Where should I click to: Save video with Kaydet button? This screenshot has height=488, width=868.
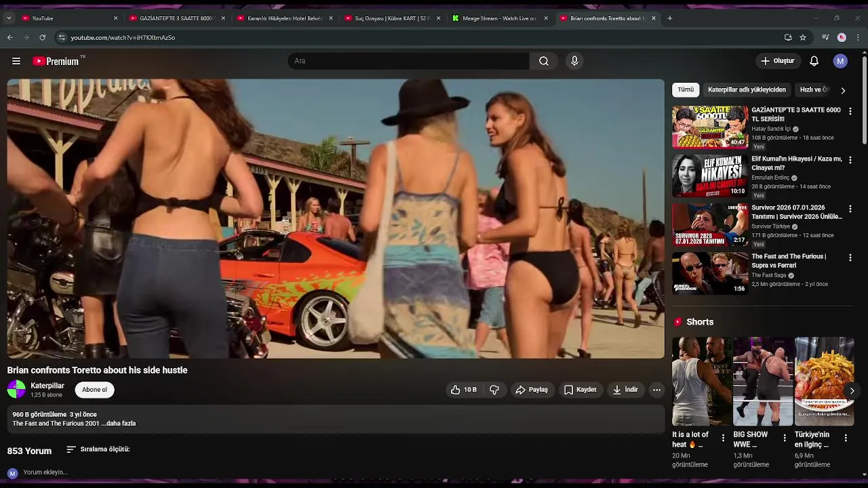click(x=580, y=390)
